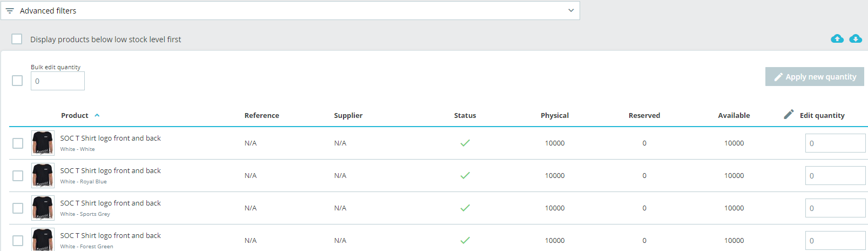868x251 pixels.
Task: Click the filter icon beside Advanced filters
Action: (x=10, y=11)
